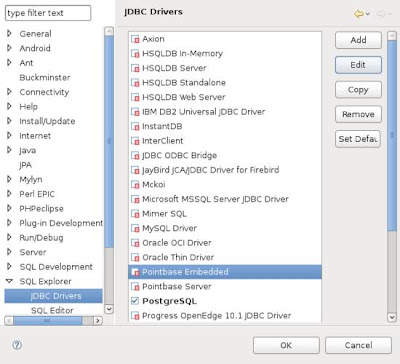Expand the Android preferences node
Viewport: 400px width, 364px height.
9,48
